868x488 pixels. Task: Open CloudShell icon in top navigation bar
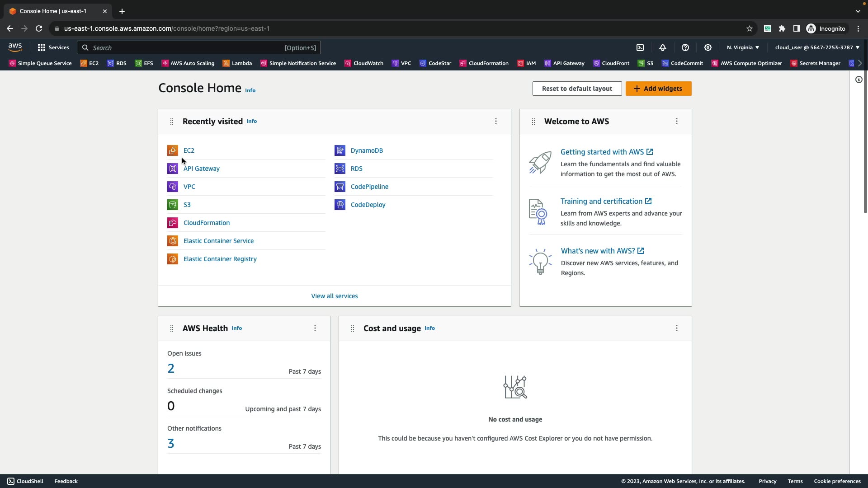click(x=640, y=47)
